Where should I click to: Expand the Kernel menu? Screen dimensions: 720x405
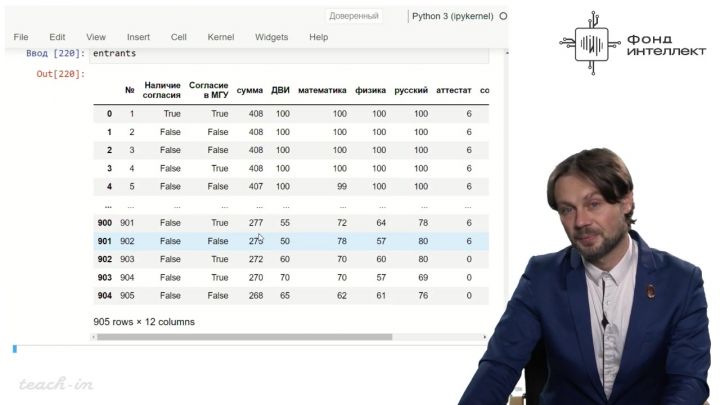220,37
